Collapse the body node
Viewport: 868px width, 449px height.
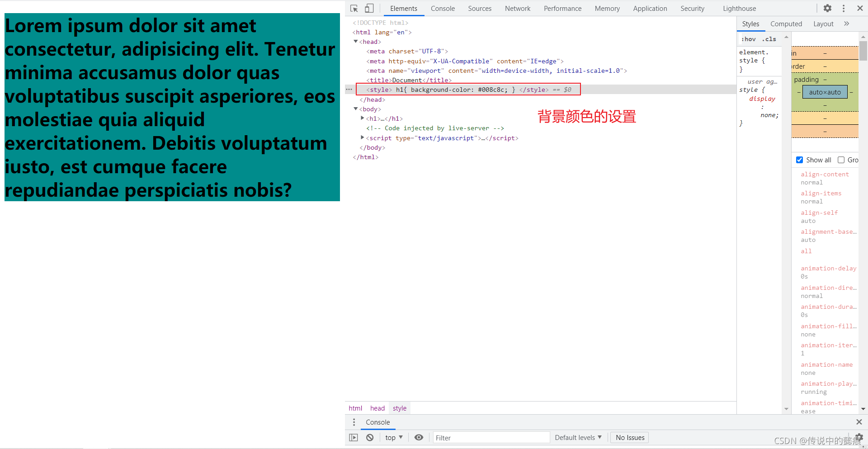[x=356, y=109]
